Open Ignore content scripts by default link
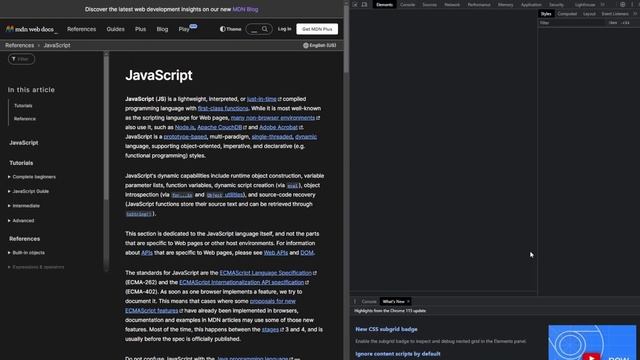The width and height of the screenshot is (640, 360). point(398,354)
